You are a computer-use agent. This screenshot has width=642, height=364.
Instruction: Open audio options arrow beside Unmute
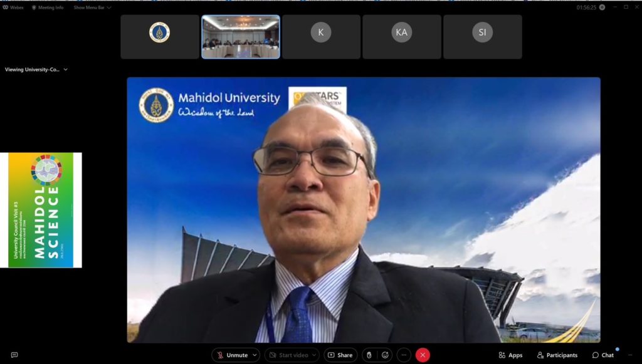pyautogui.click(x=255, y=355)
